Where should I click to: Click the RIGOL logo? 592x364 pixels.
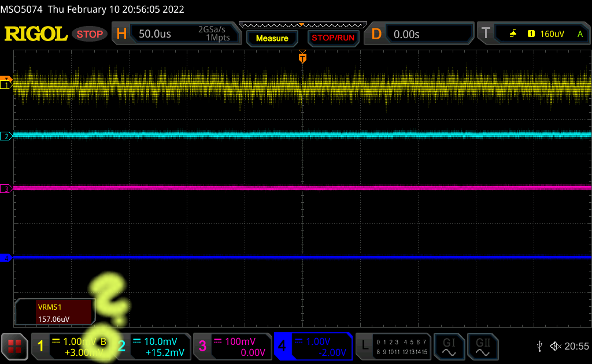36,34
